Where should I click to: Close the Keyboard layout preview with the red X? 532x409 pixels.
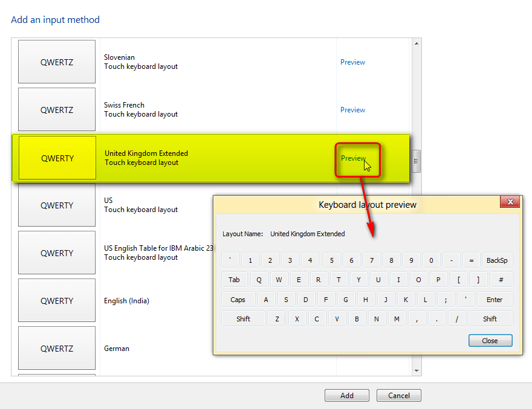[510, 202]
